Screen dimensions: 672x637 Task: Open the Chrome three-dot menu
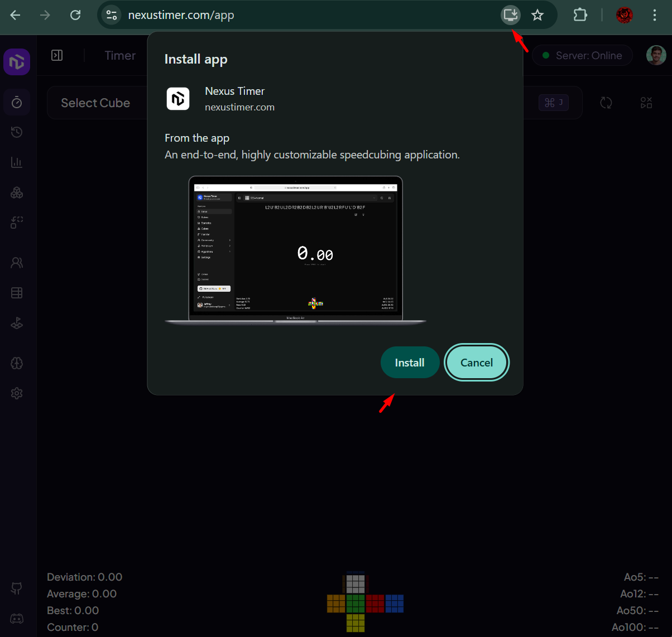click(655, 15)
